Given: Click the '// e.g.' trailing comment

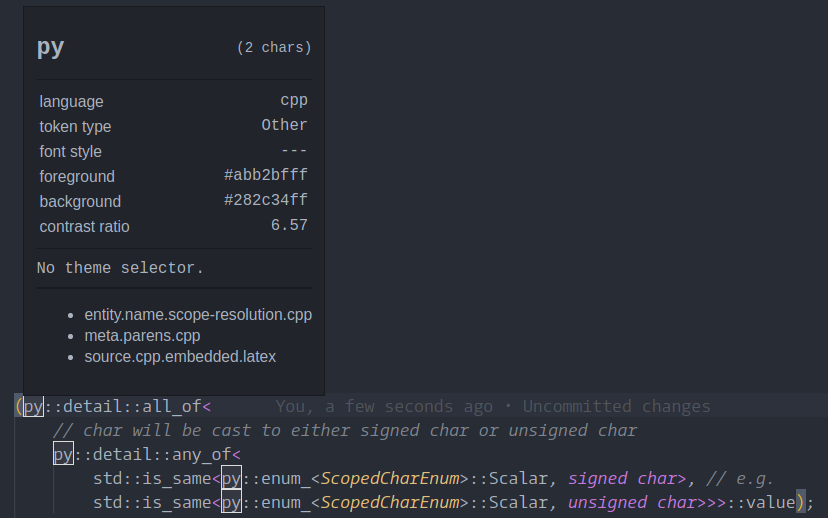Looking at the screenshot, I should (740, 478).
